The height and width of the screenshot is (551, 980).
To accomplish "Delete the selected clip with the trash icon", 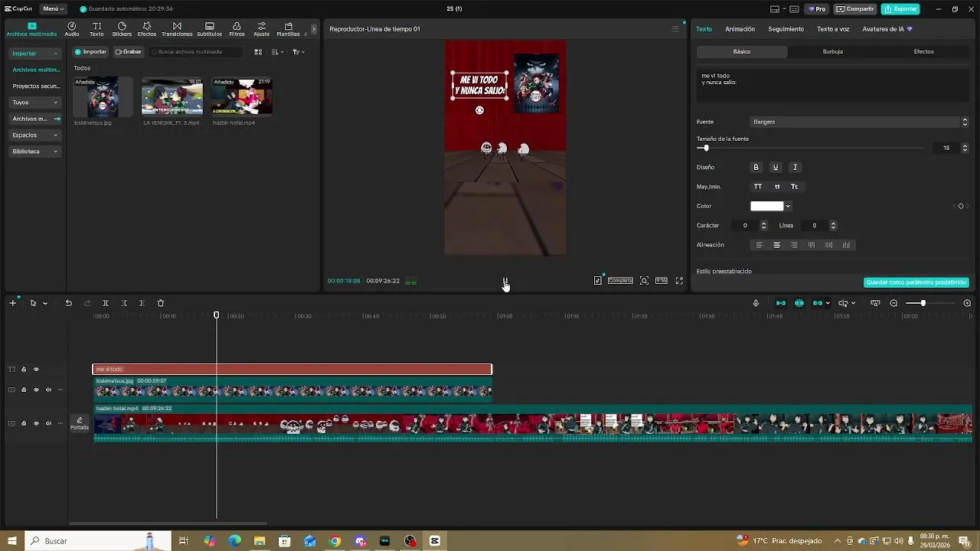I will 161,303.
